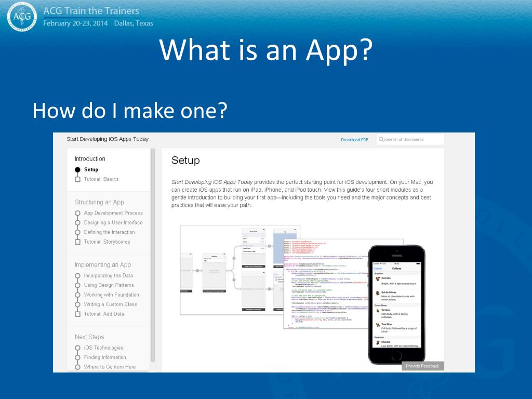Open Finding Information page
The image size is (532, 399).
tap(105, 357)
